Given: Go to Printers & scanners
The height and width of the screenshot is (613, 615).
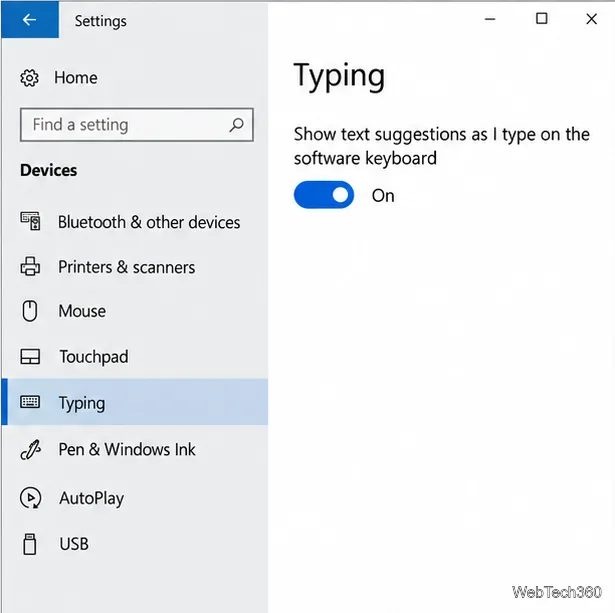Looking at the screenshot, I should [x=127, y=267].
